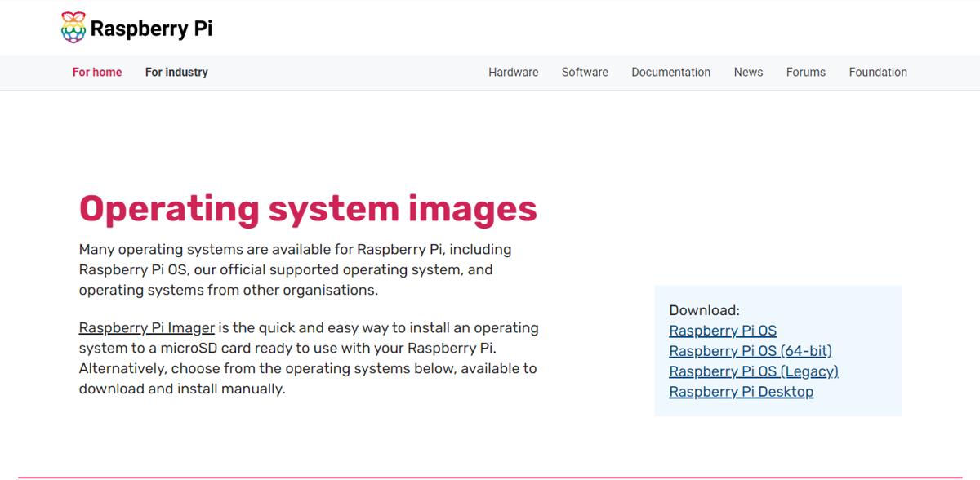Open the Software menu item
Image resolution: width=980 pixels, height=480 pixels.
click(x=585, y=72)
